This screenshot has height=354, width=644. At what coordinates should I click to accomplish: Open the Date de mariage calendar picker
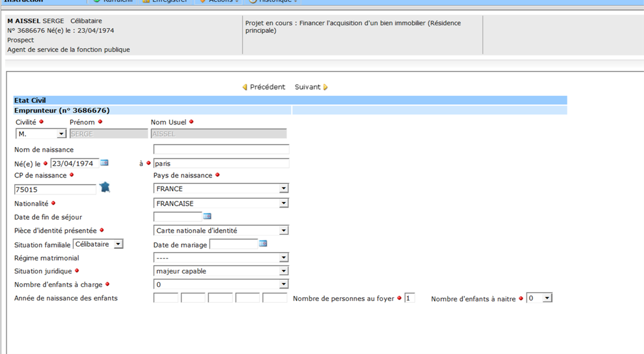point(262,244)
